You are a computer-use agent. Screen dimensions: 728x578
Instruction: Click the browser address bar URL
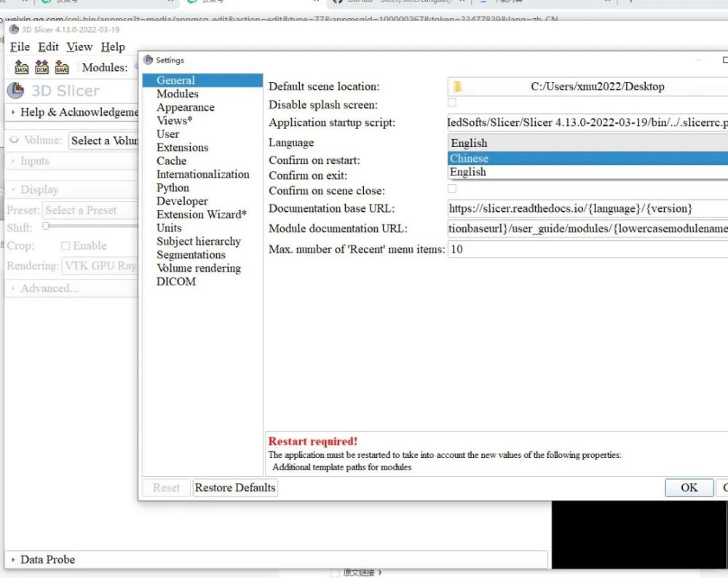pos(281,20)
